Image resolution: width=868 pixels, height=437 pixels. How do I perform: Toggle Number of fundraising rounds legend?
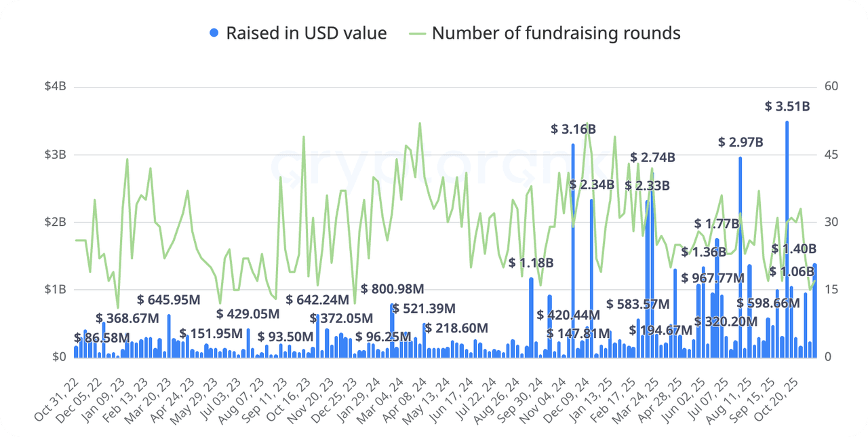(545, 33)
